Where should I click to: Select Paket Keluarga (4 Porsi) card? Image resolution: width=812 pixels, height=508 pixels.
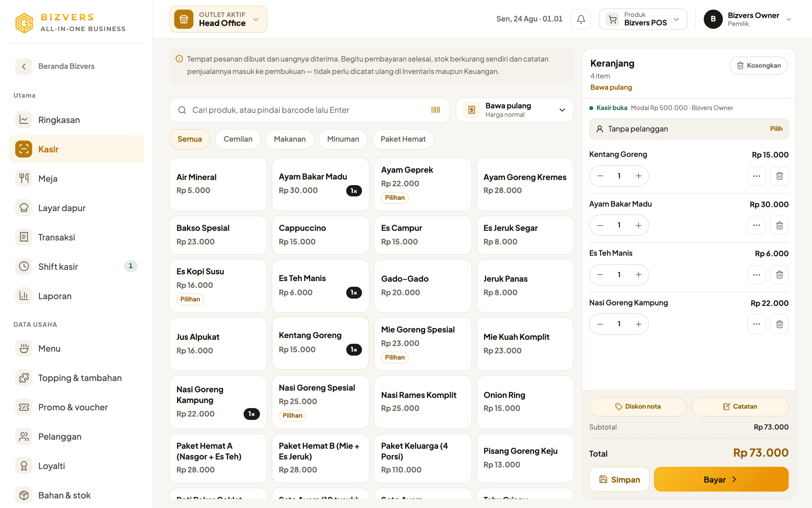(423, 458)
